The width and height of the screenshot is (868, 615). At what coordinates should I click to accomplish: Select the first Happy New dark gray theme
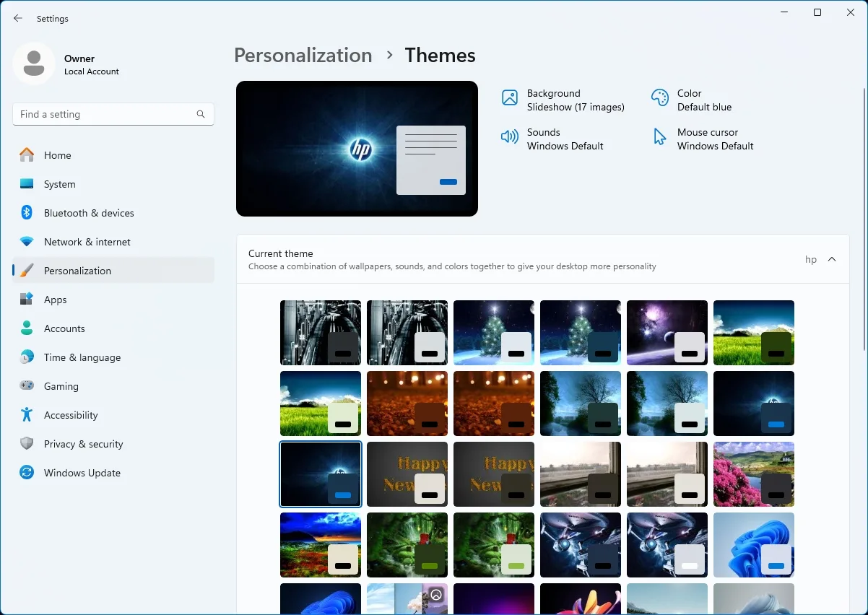pos(494,474)
